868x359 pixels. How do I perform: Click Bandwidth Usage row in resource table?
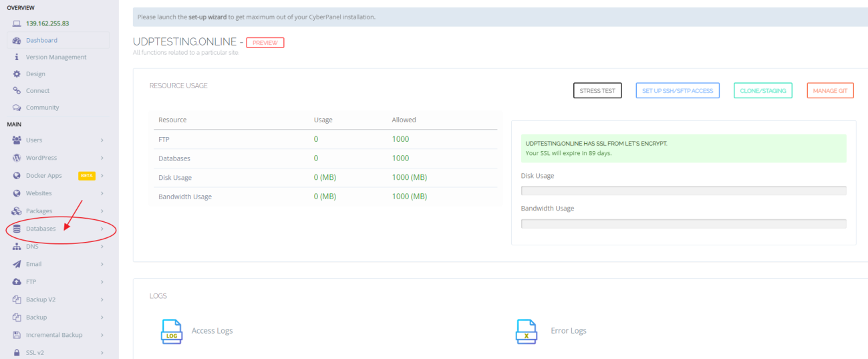click(x=325, y=197)
